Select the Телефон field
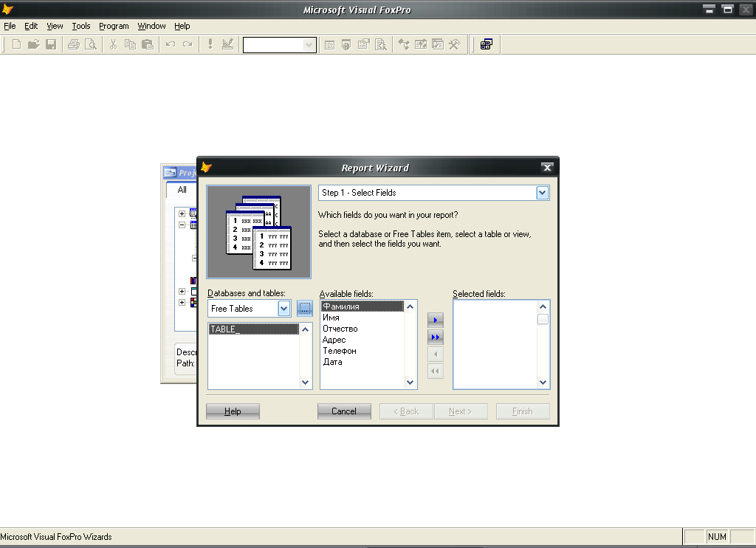Screen dimensions: 756x548 click(362, 351)
